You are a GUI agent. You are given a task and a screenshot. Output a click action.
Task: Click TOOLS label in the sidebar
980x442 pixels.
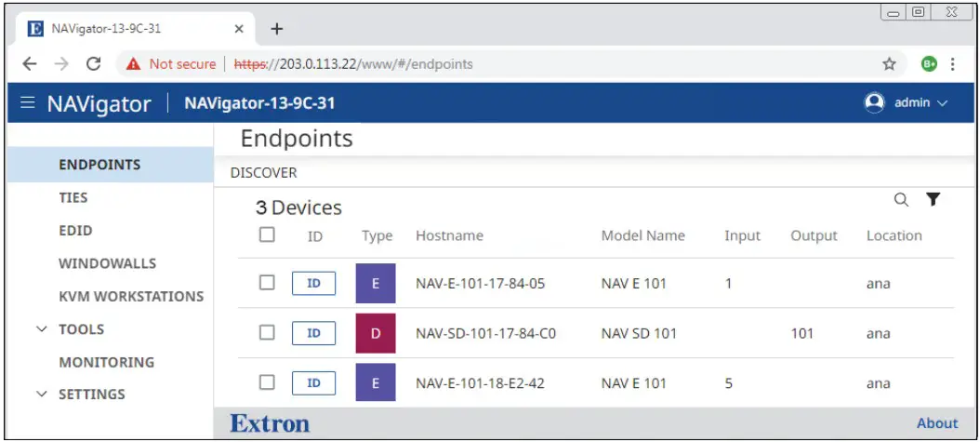pos(81,329)
